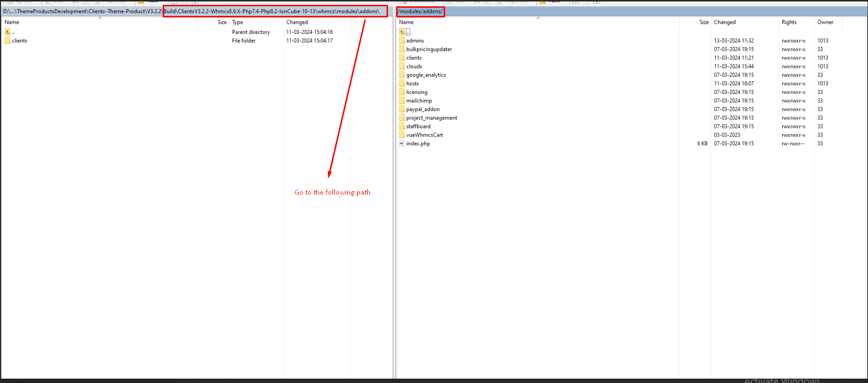Select the bulkpricingupdater folder

click(x=429, y=49)
